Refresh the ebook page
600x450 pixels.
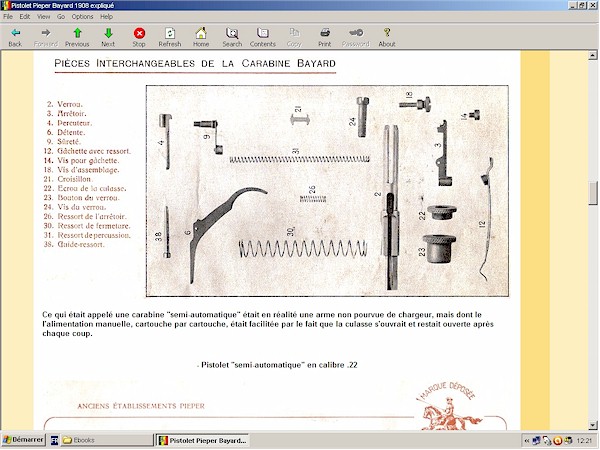(170, 33)
